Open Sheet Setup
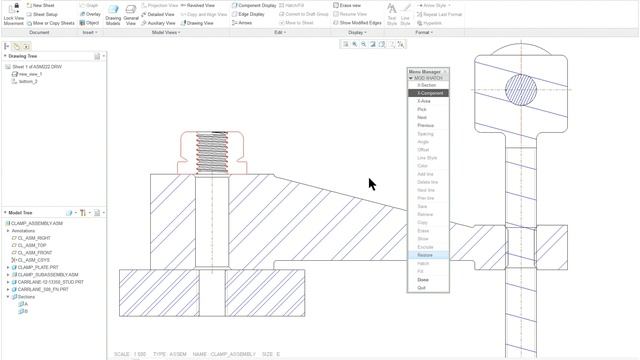This screenshot has width=640, height=360. tap(42, 14)
